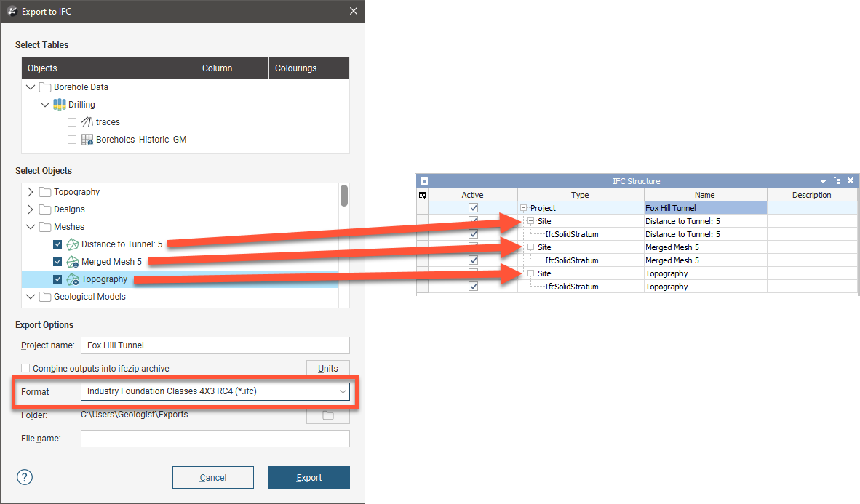This screenshot has width=860, height=504.
Task: Close the Export to IFC dialog
Action: (x=354, y=11)
